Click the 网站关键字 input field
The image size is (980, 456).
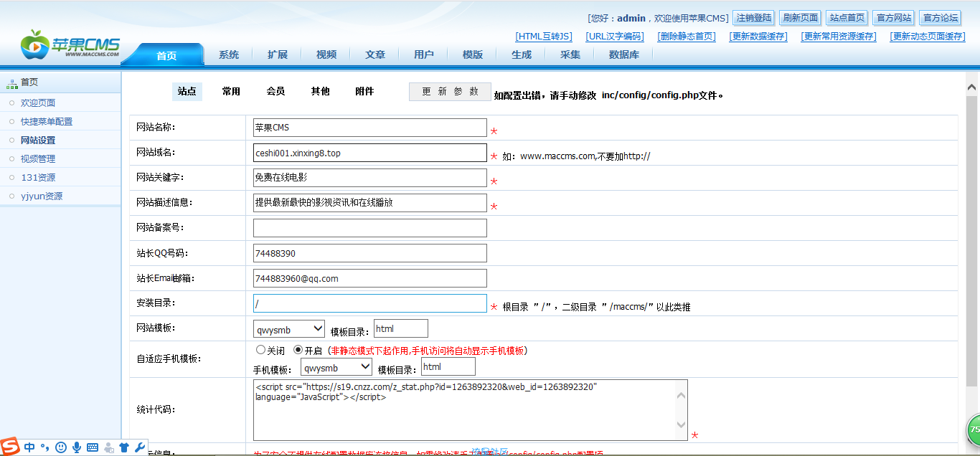370,178
